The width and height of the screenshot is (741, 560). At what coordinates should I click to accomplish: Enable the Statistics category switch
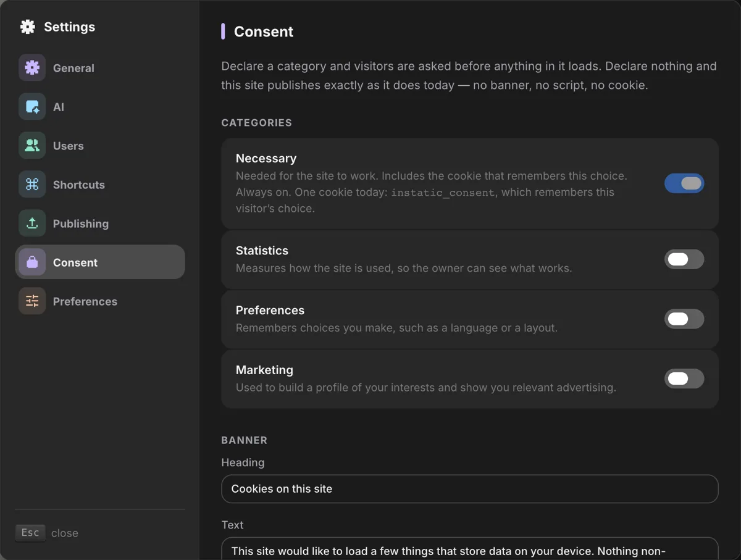[x=684, y=259]
